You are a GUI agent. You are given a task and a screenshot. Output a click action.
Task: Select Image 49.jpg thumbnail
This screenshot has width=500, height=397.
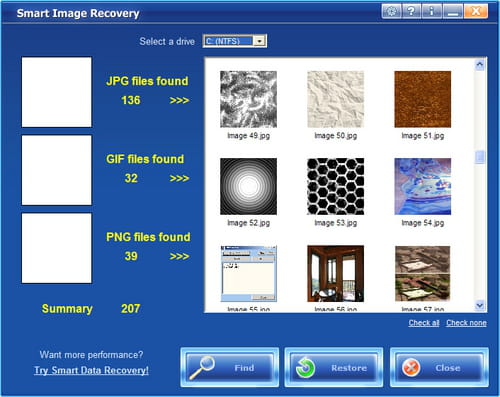point(248,99)
